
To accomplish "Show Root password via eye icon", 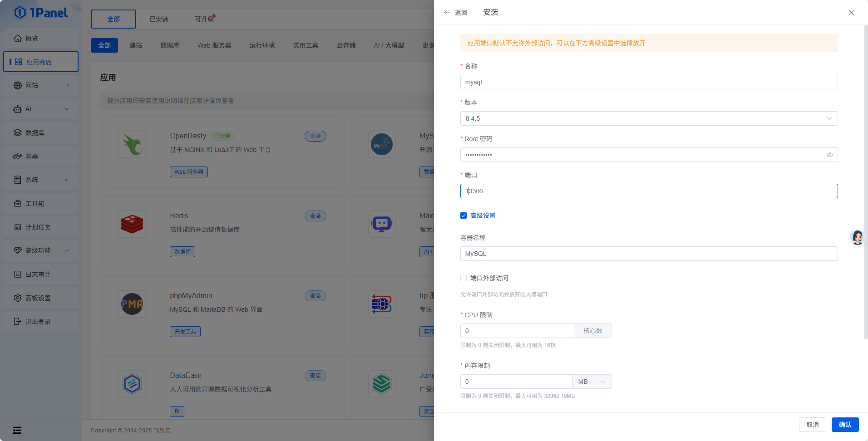I will pyautogui.click(x=829, y=155).
